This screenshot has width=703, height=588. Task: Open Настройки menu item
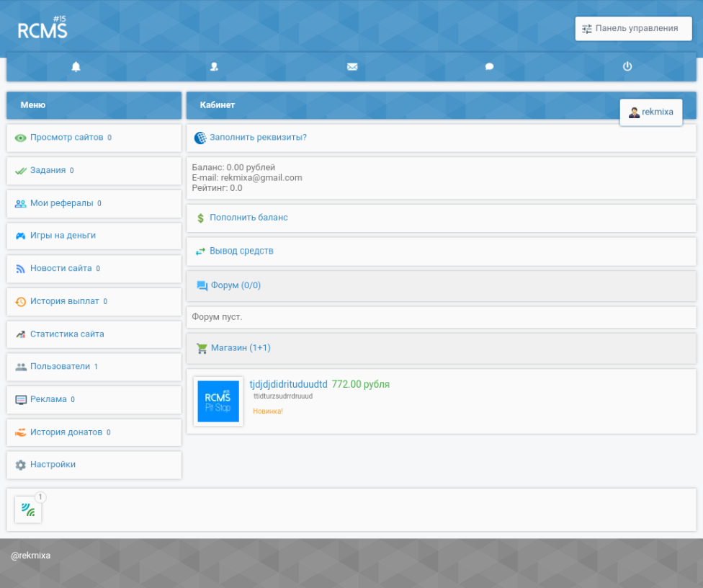53,465
